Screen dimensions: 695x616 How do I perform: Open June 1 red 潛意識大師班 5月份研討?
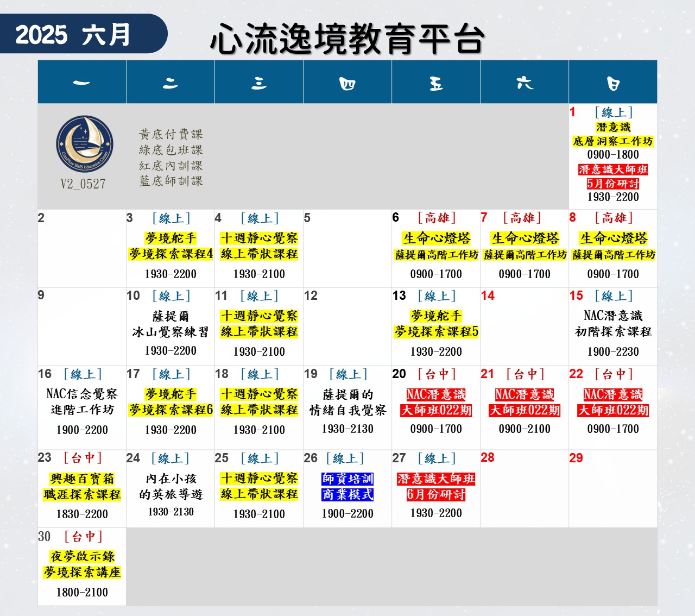click(613, 177)
